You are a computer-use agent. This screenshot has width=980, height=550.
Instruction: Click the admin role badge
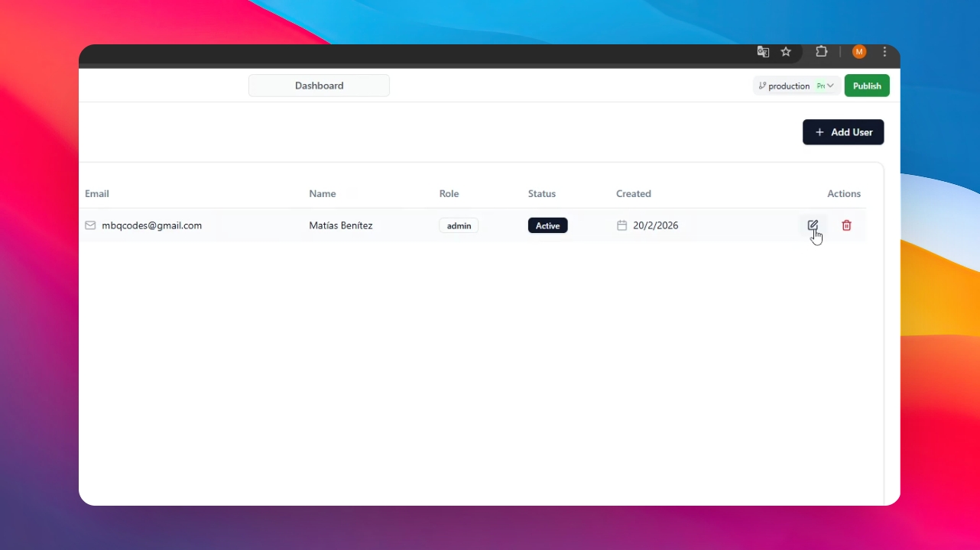click(459, 225)
